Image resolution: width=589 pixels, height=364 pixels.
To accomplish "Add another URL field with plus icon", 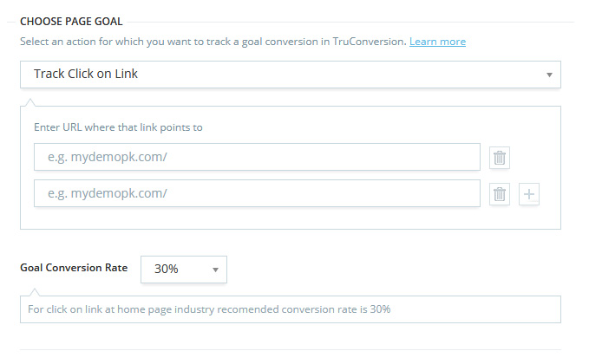I will [x=529, y=194].
